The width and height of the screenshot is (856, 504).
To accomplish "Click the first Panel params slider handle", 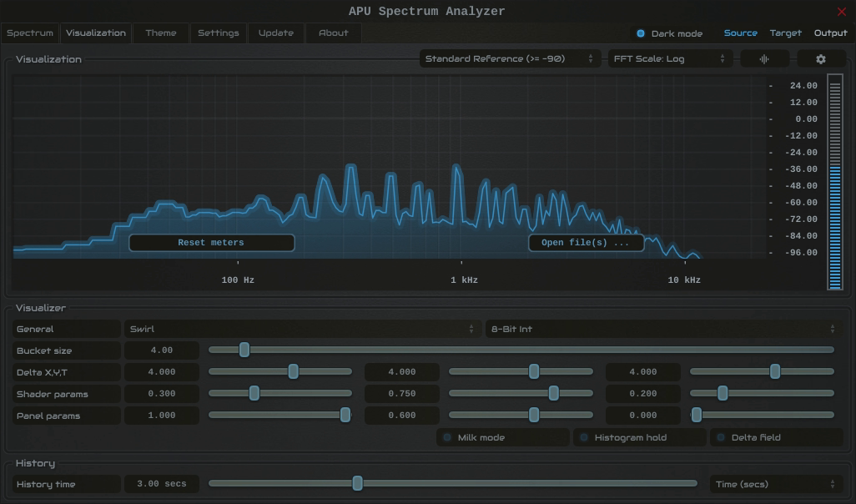I will coord(345,415).
